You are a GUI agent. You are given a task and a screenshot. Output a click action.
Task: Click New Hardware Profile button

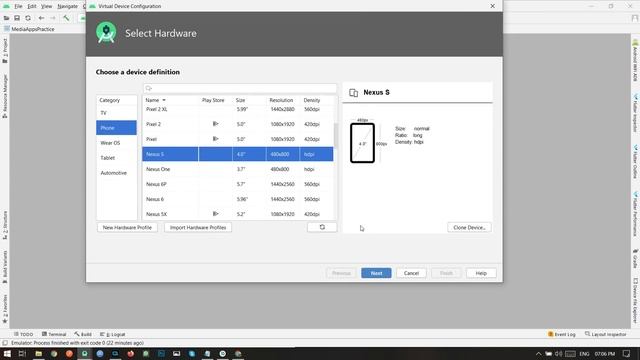tap(127, 227)
